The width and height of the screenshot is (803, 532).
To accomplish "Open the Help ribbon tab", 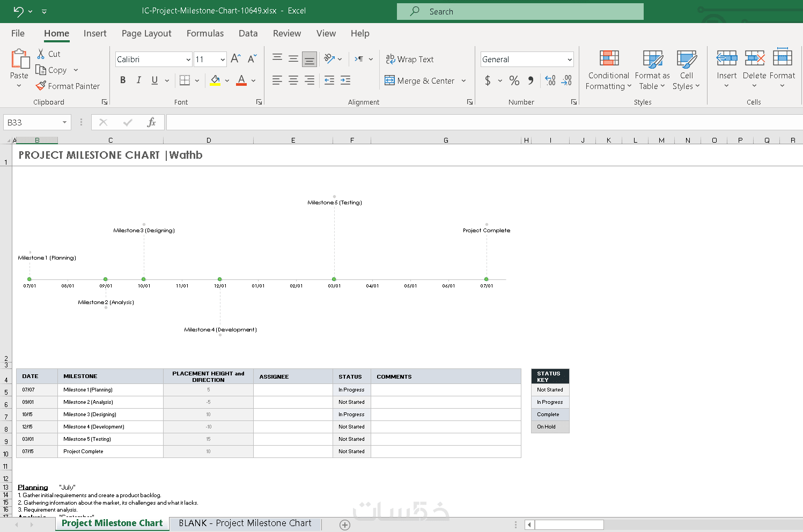I will (360, 33).
